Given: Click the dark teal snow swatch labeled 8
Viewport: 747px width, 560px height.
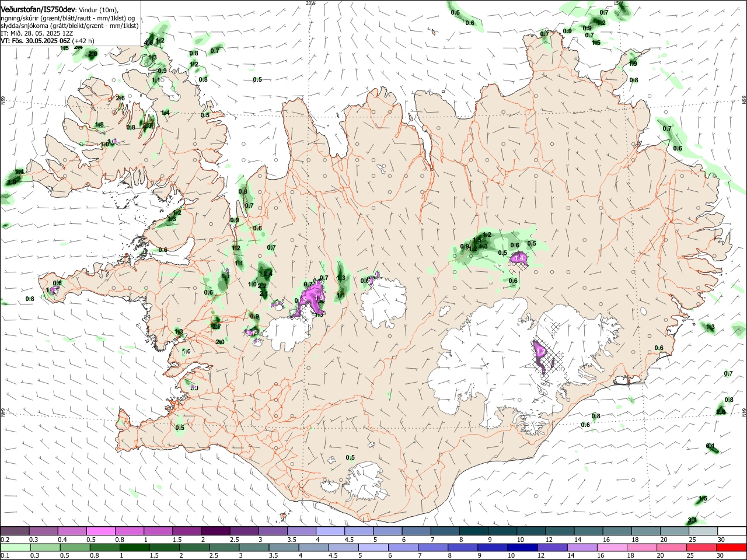Looking at the screenshot, I should click(x=473, y=531).
